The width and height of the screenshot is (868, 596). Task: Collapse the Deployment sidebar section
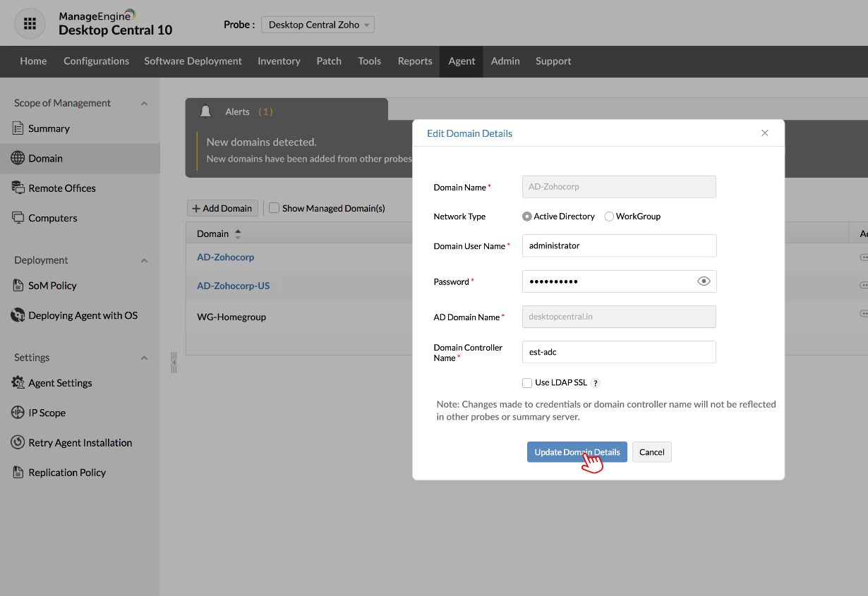(144, 260)
